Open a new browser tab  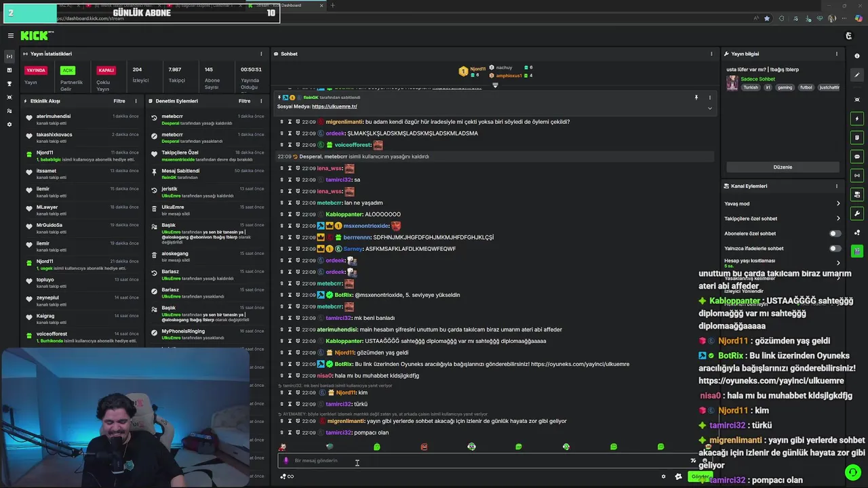(332, 5)
